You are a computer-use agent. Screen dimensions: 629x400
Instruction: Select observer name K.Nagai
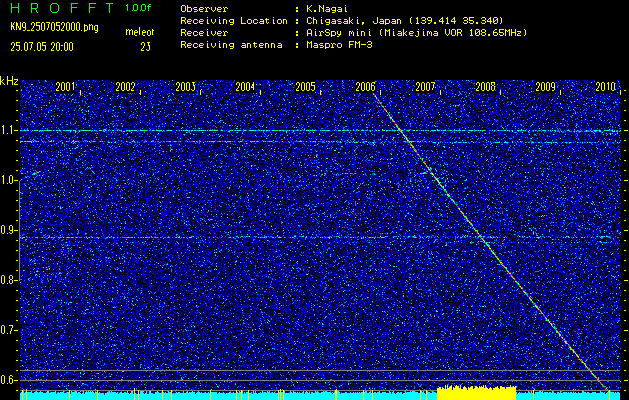click(x=327, y=8)
